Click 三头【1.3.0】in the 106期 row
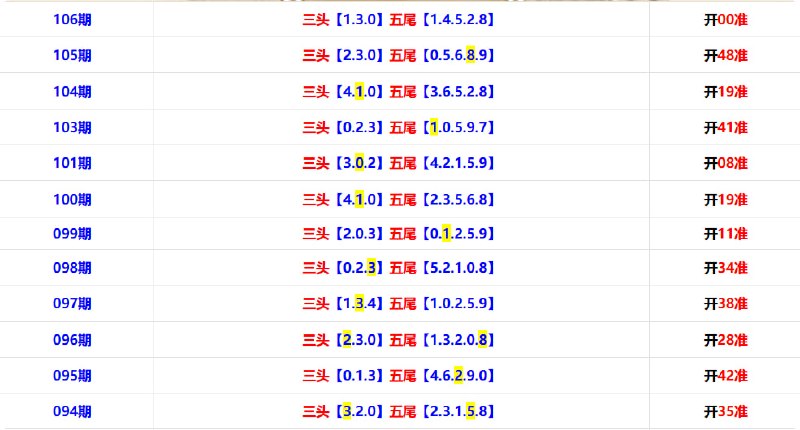 tap(343, 19)
